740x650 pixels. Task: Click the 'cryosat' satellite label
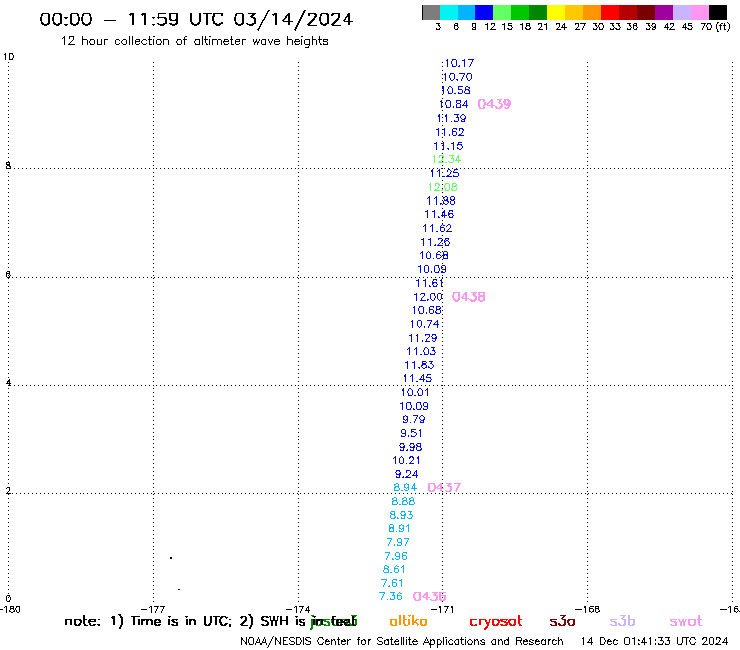click(496, 622)
